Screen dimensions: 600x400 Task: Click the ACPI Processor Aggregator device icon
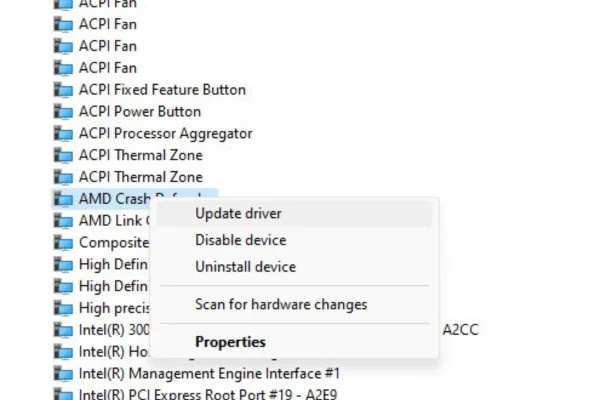(63, 134)
